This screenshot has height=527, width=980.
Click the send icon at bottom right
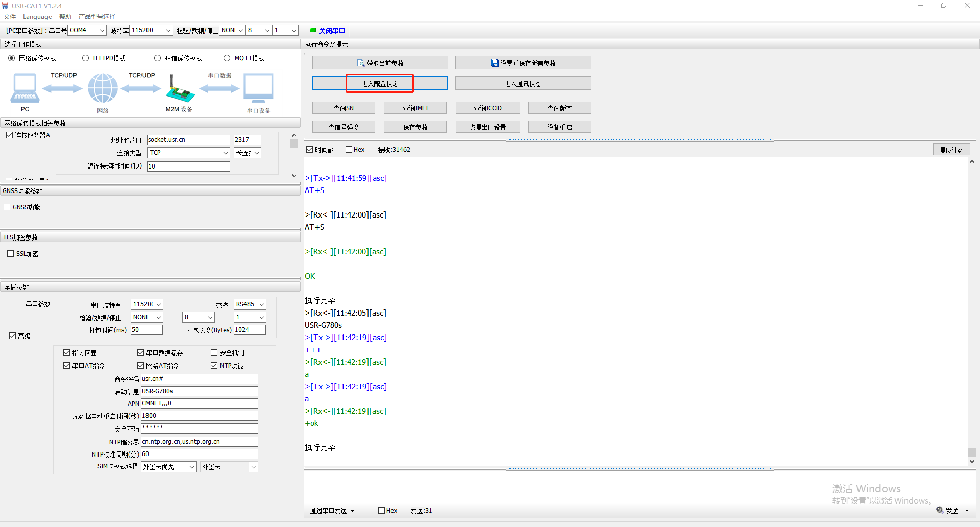[940, 510]
